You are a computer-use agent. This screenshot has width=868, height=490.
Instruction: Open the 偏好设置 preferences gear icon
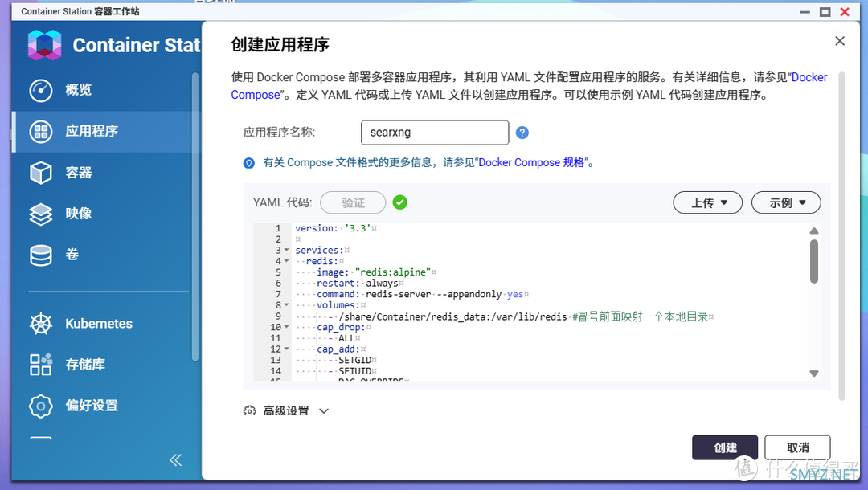41,406
